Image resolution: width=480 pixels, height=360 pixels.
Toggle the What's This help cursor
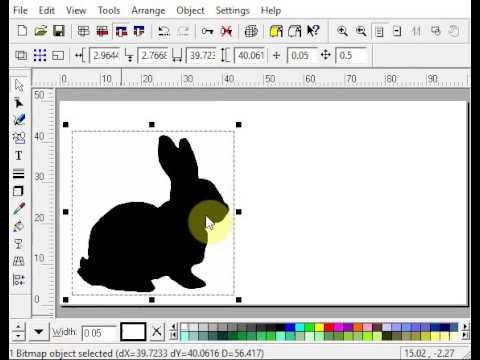313,31
